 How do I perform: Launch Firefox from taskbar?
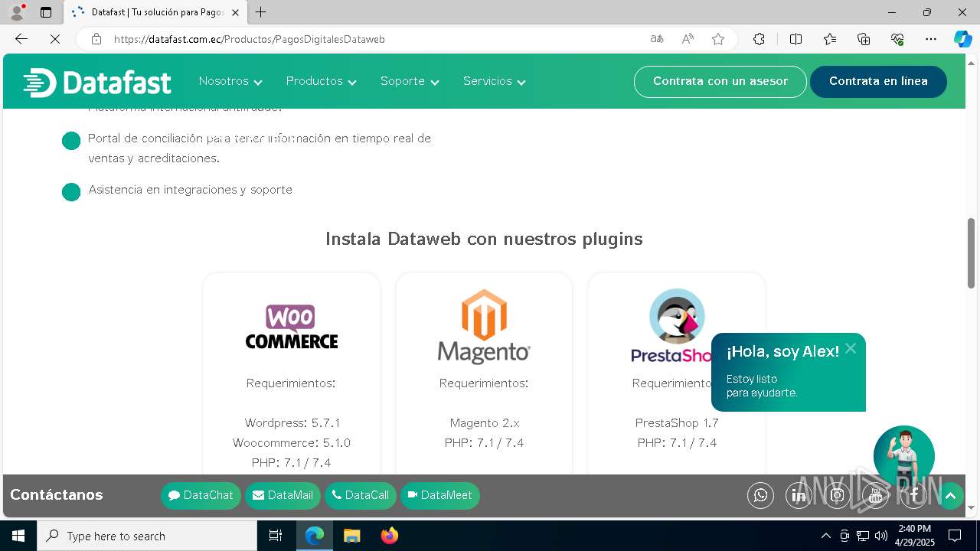tap(389, 536)
